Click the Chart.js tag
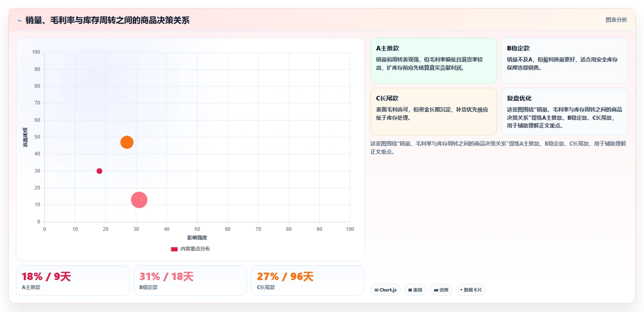Viewport: 644px width, 312px height. pos(386,290)
